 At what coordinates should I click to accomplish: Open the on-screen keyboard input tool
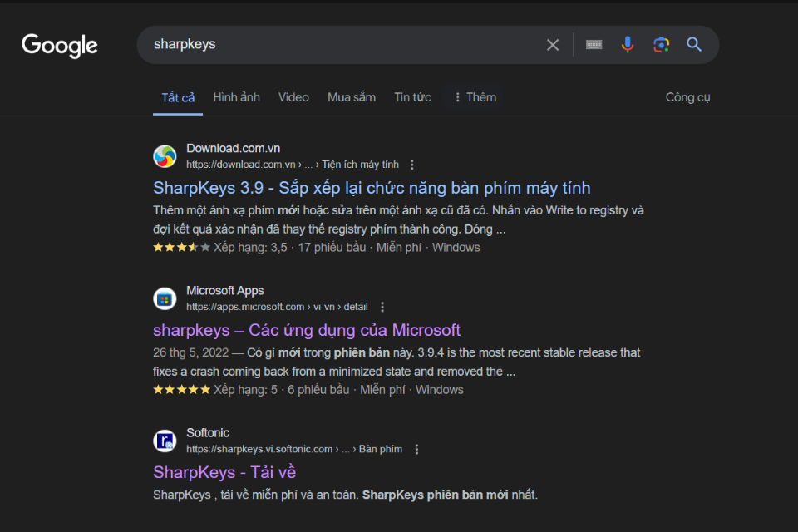tap(594, 45)
